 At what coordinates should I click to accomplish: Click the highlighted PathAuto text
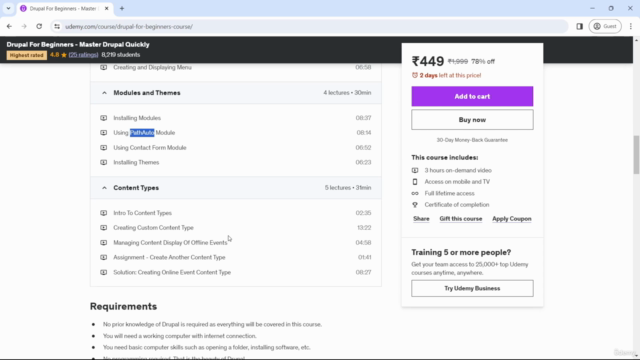(142, 133)
